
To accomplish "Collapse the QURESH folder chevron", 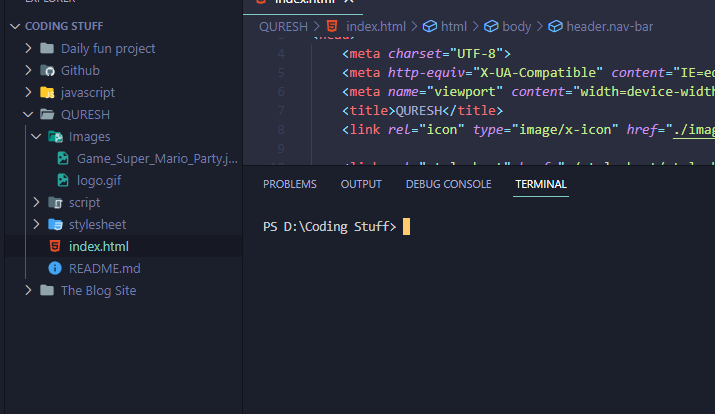I will pos(28,114).
